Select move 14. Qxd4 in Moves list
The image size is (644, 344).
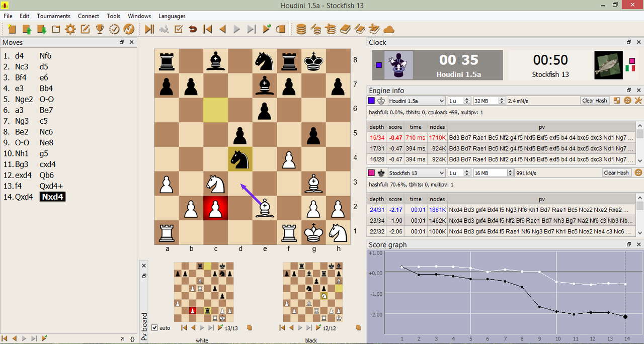(25, 197)
